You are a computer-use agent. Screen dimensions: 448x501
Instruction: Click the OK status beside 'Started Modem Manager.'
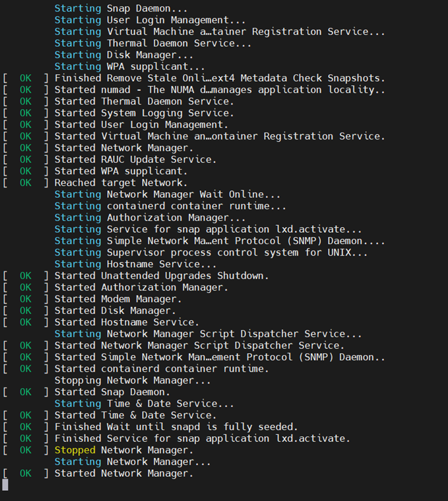(25, 299)
